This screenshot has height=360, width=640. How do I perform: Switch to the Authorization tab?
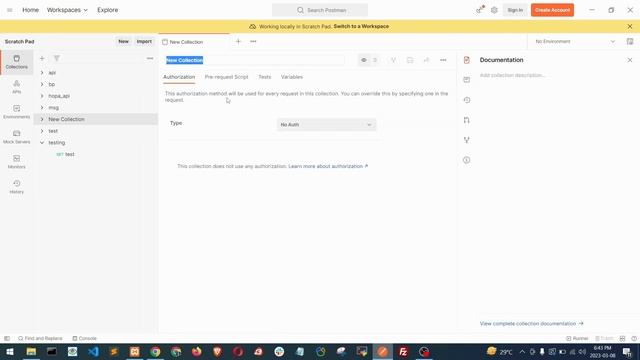[179, 77]
